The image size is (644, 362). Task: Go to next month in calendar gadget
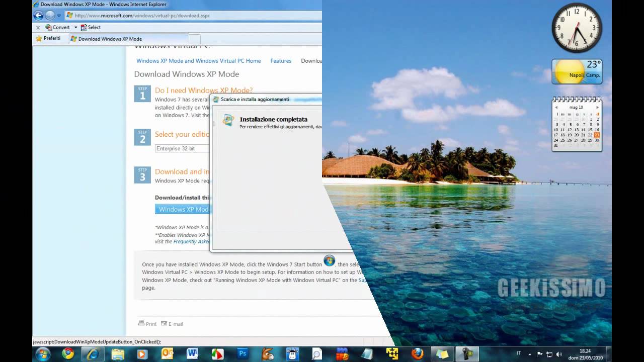(597, 107)
